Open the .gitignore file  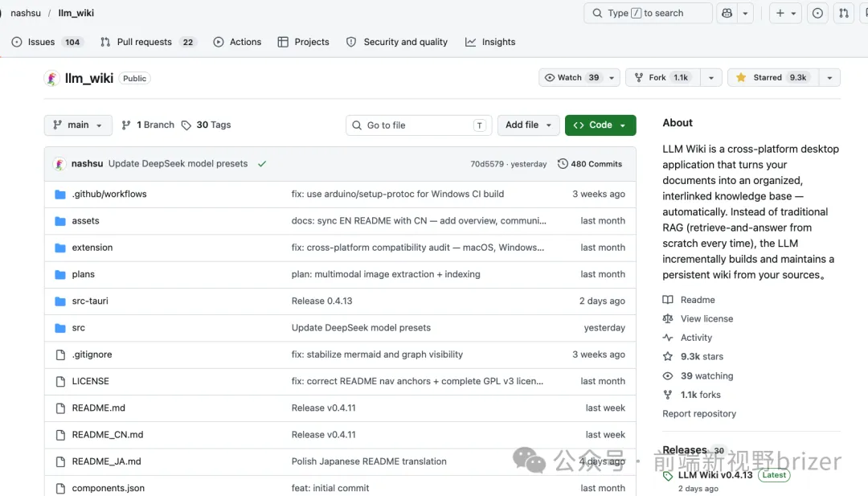pyautogui.click(x=92, y=355)
